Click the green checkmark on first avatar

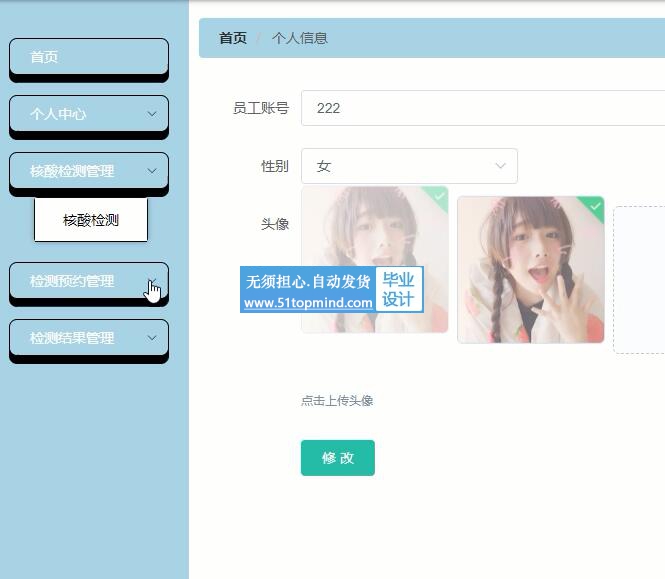[439, 196]
